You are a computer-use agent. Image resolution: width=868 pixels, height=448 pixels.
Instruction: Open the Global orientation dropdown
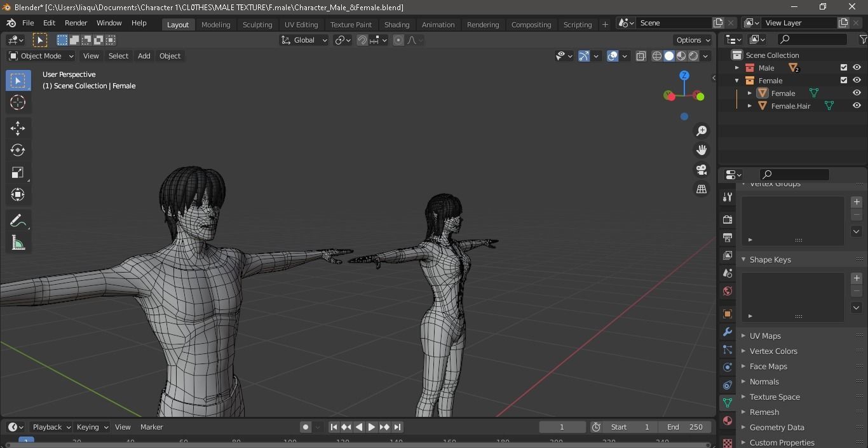(304, 40)
